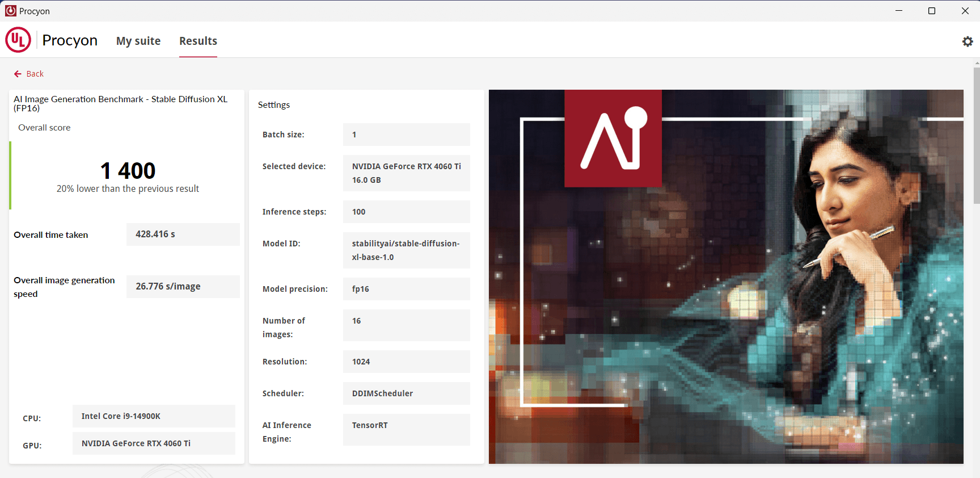
Task: Click the Scheduler: label
Action: pyautogui.click(x=283, y=393)
